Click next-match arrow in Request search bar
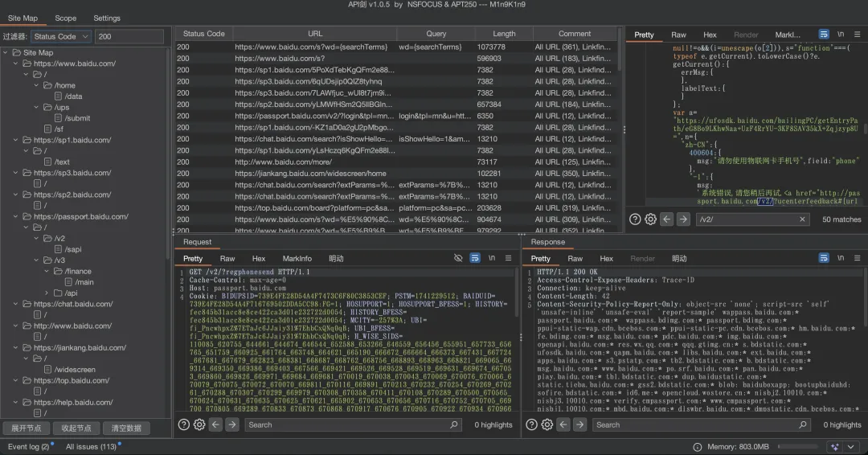This screenshot has height=455, width=868. 232,424
